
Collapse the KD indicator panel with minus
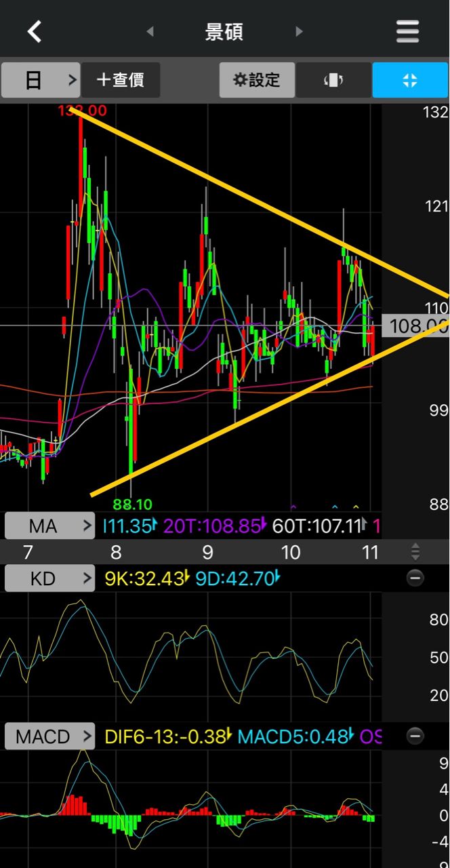[x=415, y=578]
